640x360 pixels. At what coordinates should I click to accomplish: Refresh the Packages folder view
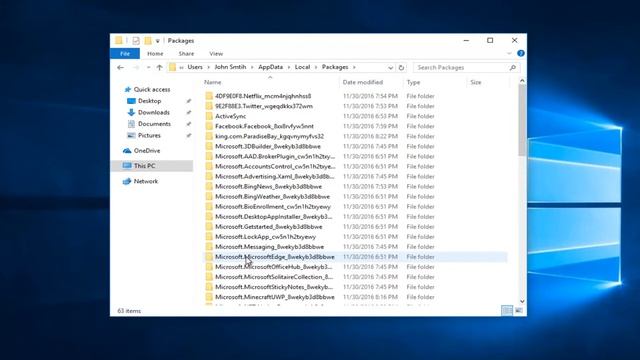[401, 68]
